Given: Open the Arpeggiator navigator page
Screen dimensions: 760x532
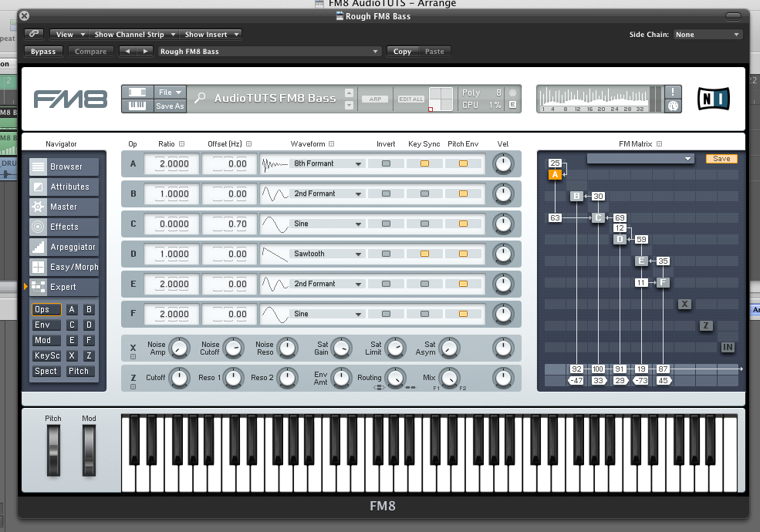Looking at the screenshot, I should click(x=64, y=247).
